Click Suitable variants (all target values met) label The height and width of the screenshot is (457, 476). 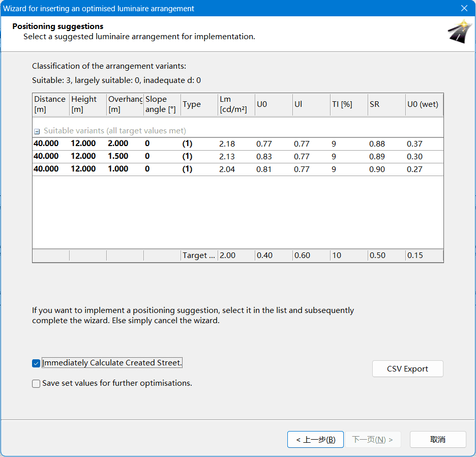(x=115, y=131)
